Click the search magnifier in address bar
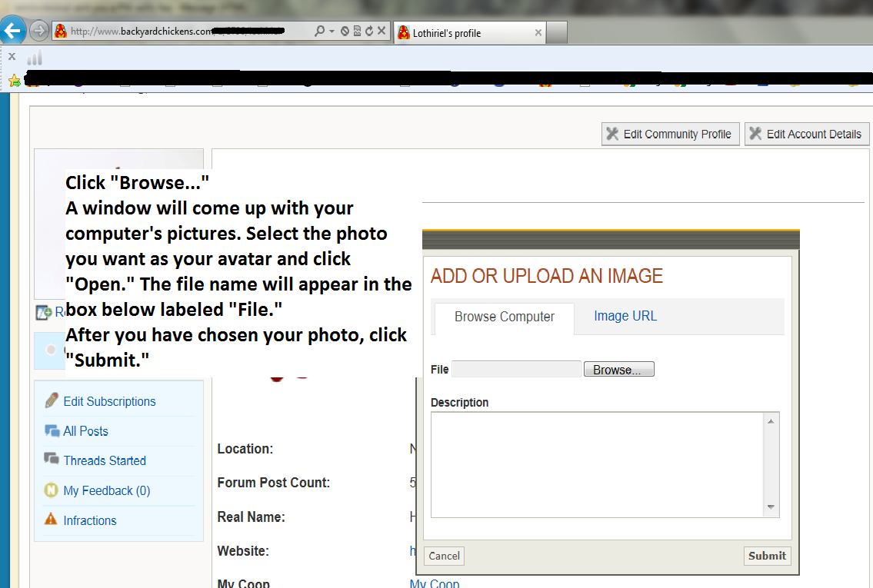873x588 pixels. pos(319,32)
